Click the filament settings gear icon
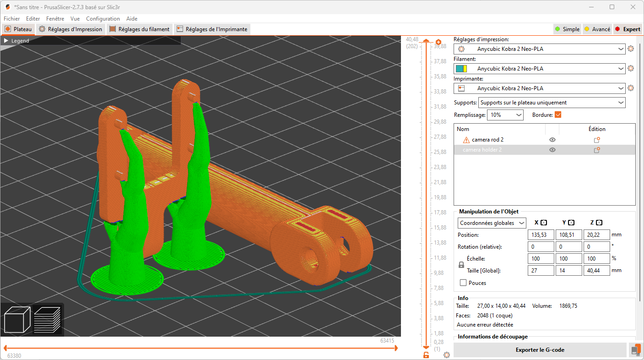644x360 pixels. pyautogui.click(x=631, y=68)
